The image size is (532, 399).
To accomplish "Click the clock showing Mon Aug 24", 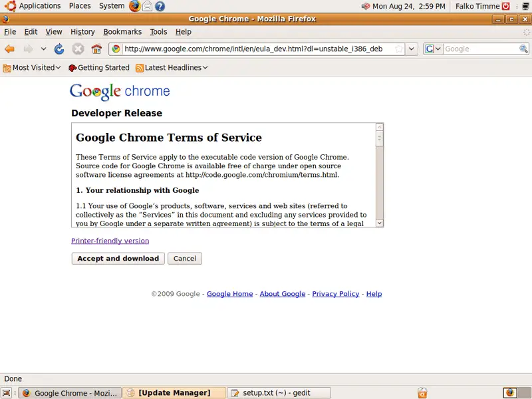I will pos(408,6).
